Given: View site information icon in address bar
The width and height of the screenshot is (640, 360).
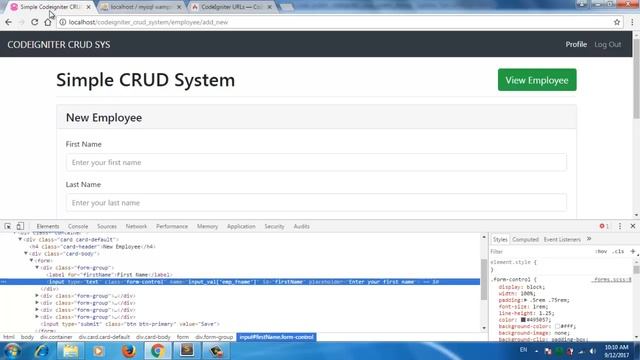Looking at the screenshot, I should coord(62,22).
